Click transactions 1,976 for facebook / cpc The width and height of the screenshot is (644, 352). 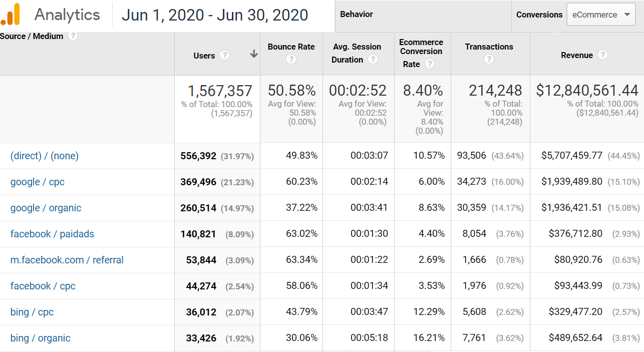point(475,286)
